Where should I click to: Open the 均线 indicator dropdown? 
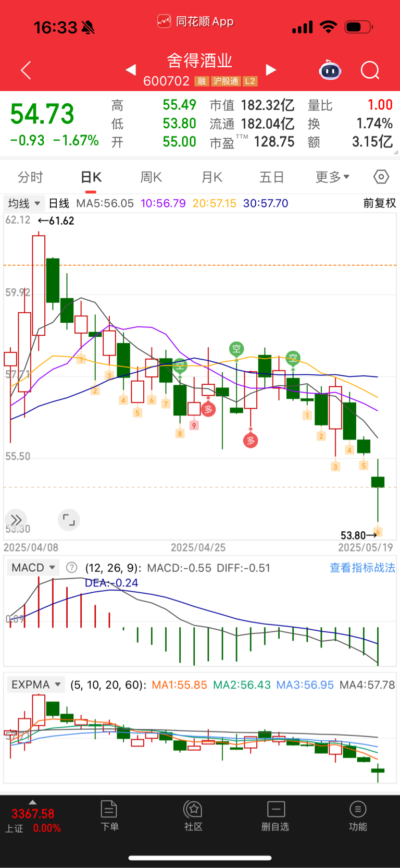[x=24, y=203]
